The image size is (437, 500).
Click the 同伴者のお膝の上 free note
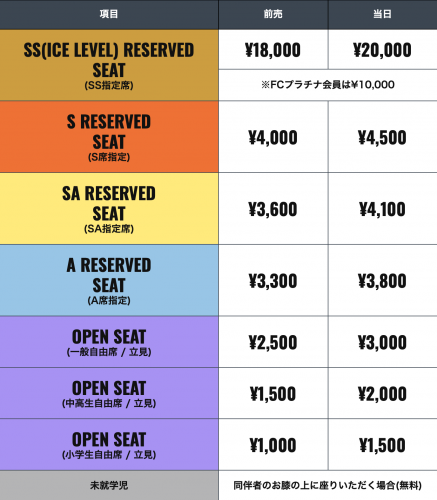(x=328, y=485)
